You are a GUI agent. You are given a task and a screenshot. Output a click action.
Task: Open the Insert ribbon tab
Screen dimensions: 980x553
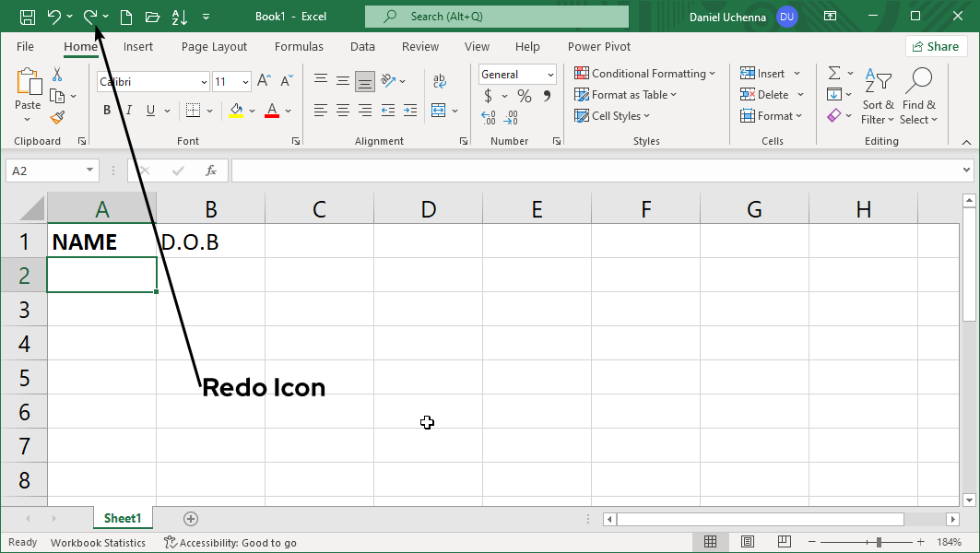click(138, 47)
